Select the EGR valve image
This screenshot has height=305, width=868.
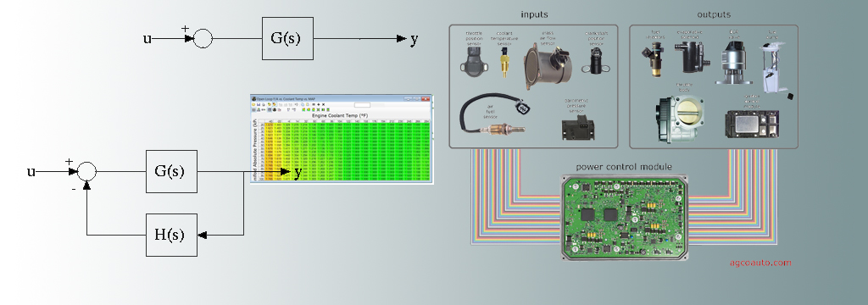[734, 64]
